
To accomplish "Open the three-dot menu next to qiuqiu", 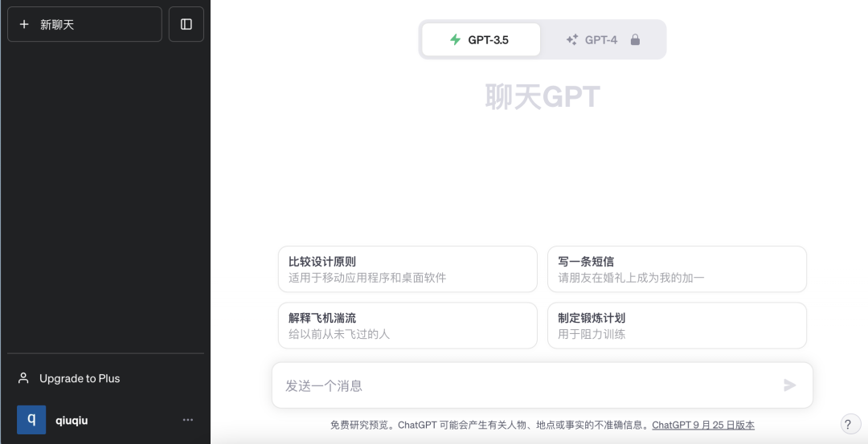I will coord(188,420).
